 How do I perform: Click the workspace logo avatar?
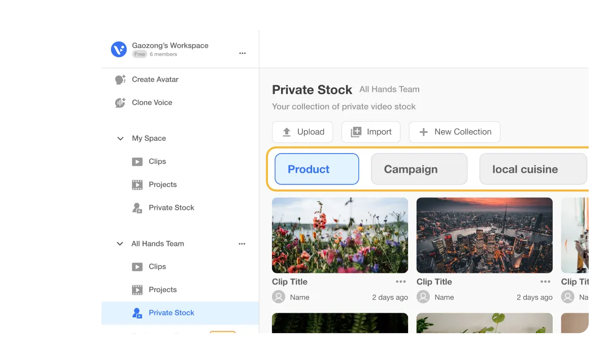click(118, 49)
